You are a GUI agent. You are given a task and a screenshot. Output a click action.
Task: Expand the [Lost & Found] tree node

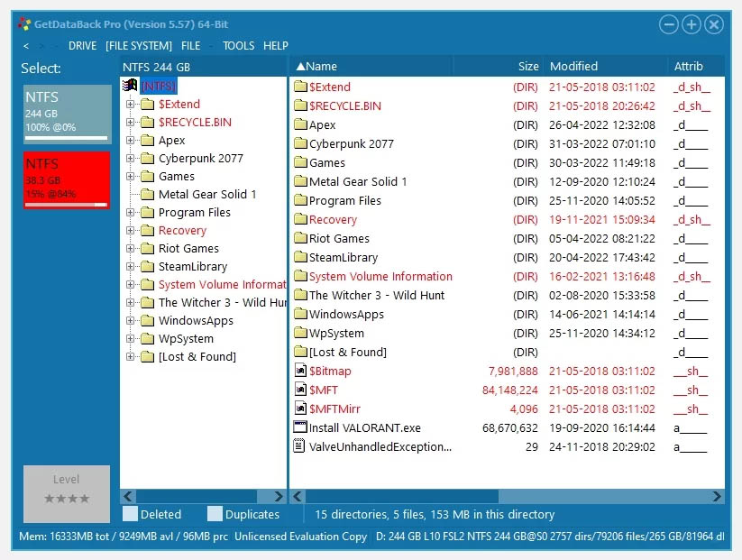click(x=130, y=356)
